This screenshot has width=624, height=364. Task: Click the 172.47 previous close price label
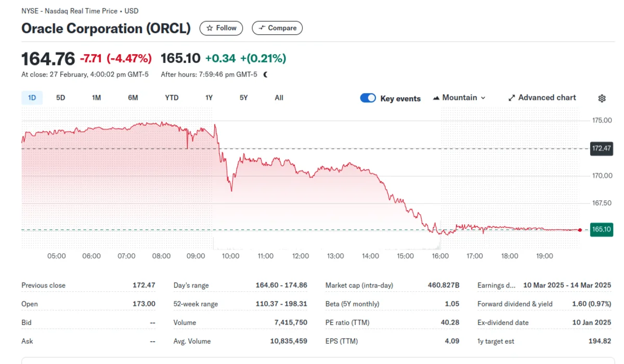(x=602, y=148)
